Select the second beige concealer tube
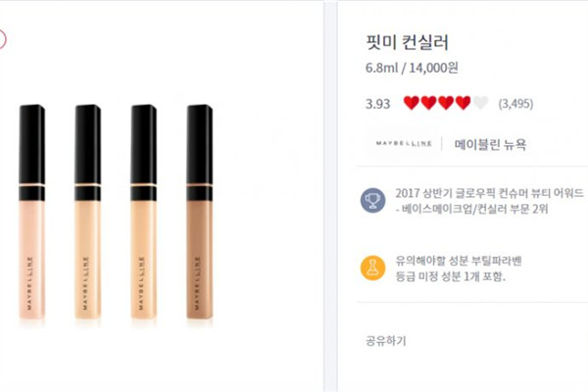Viewport: 588px width, 392px height. point(88,212)
